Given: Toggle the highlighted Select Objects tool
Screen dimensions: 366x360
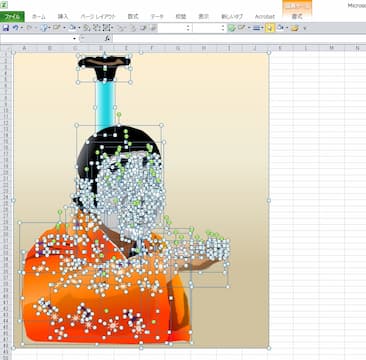Looking at the screenshot, I should click(270, 28).
